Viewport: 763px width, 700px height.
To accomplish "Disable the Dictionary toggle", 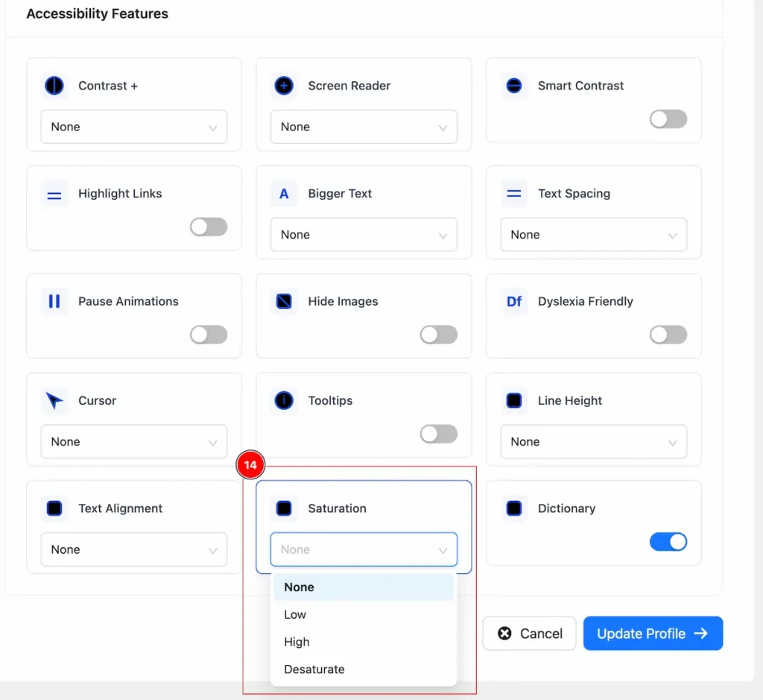I will tap(668, 542).
